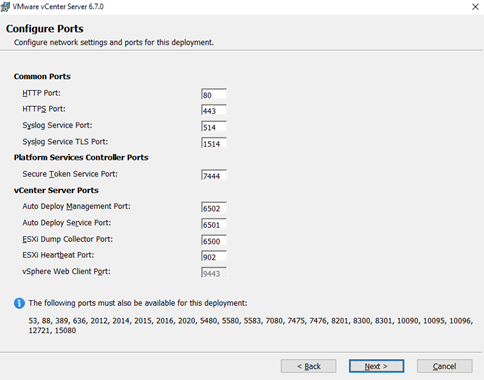Click the vSphere Web Client Port label
484x380 pixels.
[x=66, y=272]
